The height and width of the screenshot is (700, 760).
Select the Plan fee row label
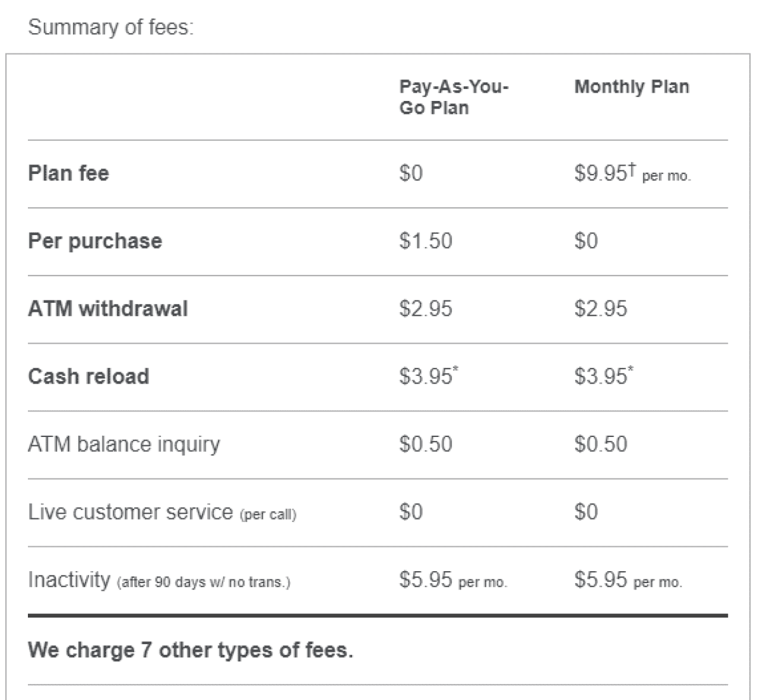click(68, 173)
